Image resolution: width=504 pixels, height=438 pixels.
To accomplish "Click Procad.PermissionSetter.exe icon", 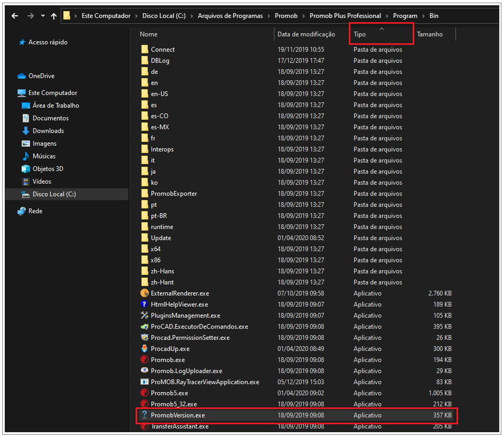I will coord(145,337).
